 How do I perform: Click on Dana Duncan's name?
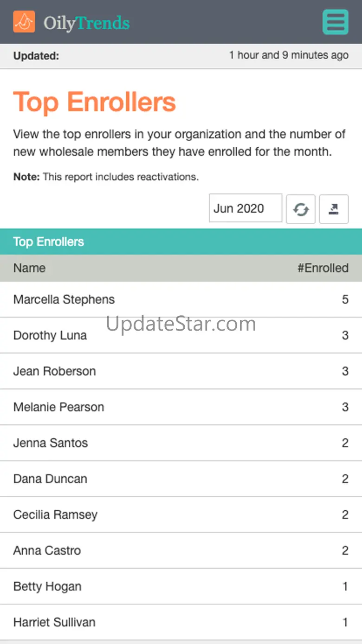pos(50,479)
